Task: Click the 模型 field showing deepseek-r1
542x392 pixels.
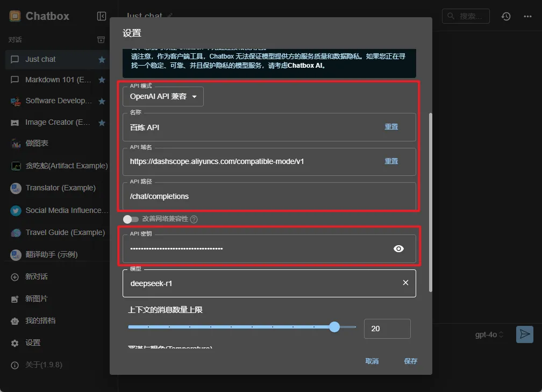Action: click(269, 283)
